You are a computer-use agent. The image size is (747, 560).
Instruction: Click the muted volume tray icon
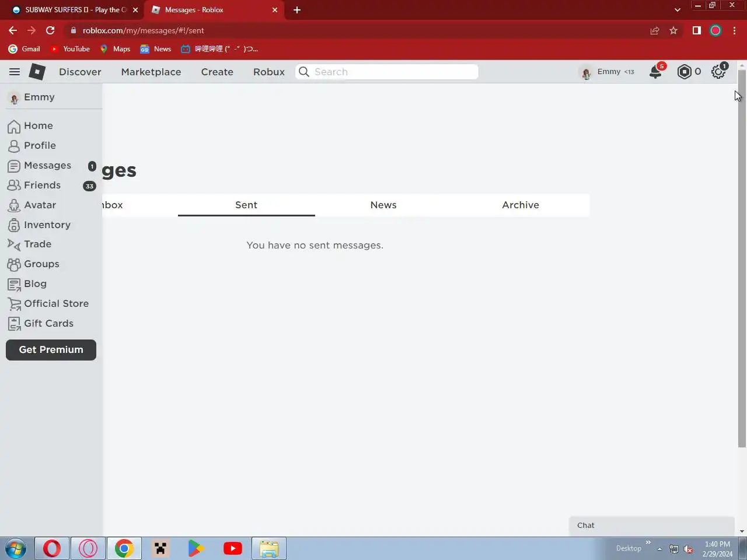click(688, 549)
